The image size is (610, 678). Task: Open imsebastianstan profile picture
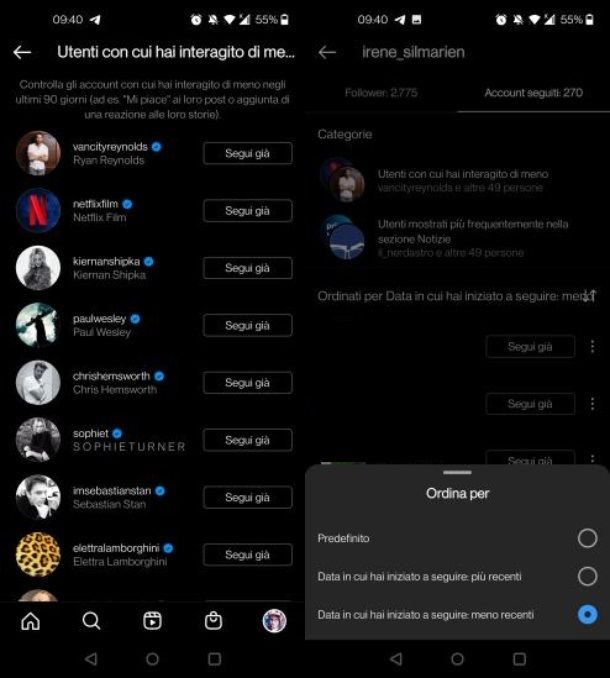(38, 497)
